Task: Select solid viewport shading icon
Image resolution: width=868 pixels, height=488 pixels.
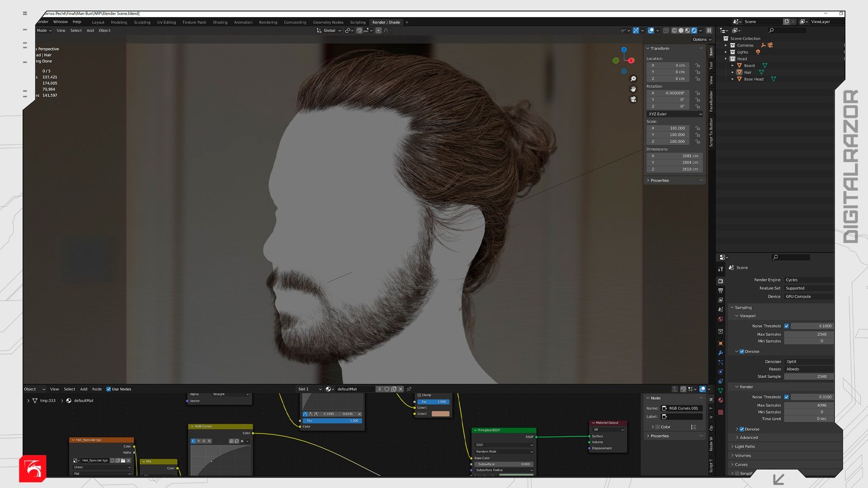Action: click(x=681, y=31)
